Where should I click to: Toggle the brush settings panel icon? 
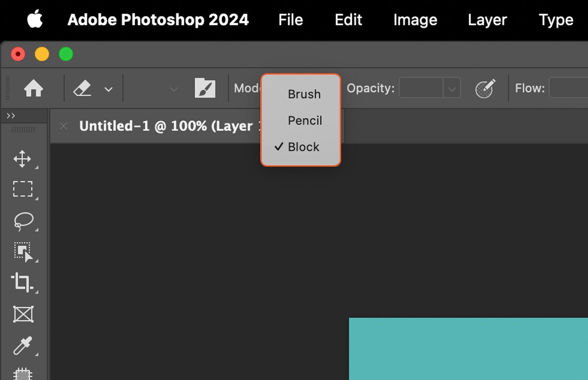(205, 88)
